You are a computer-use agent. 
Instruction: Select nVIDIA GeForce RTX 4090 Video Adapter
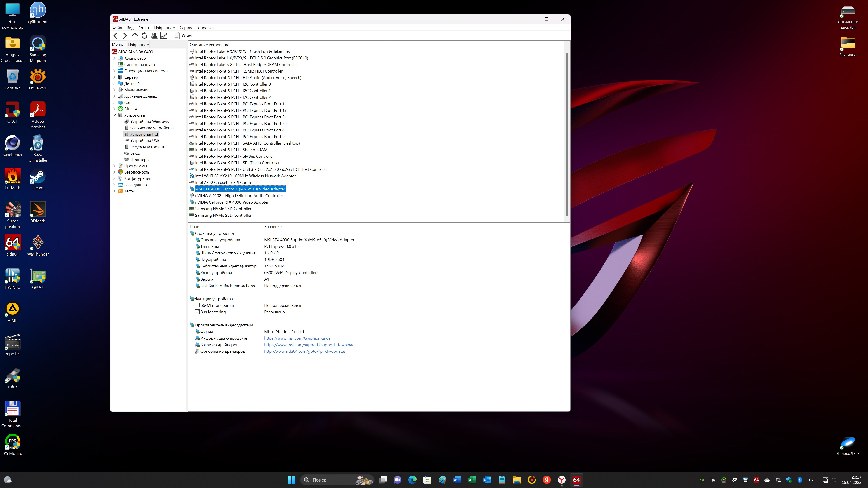coord(231,202)
